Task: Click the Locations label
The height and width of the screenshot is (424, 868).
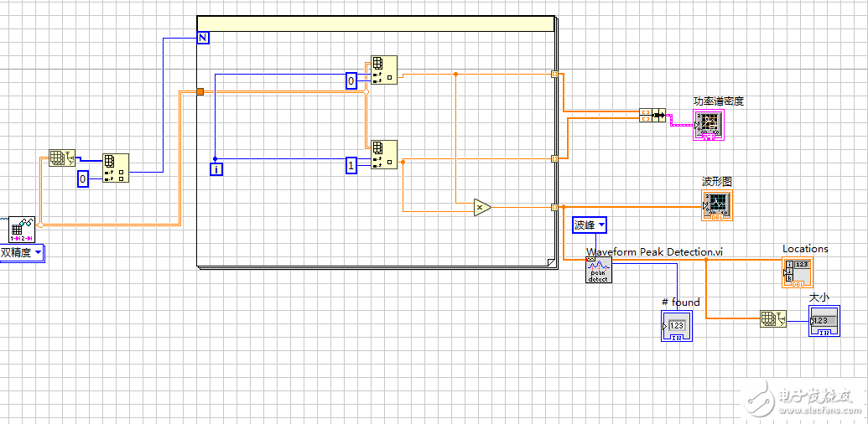Action: click(805, 249)
